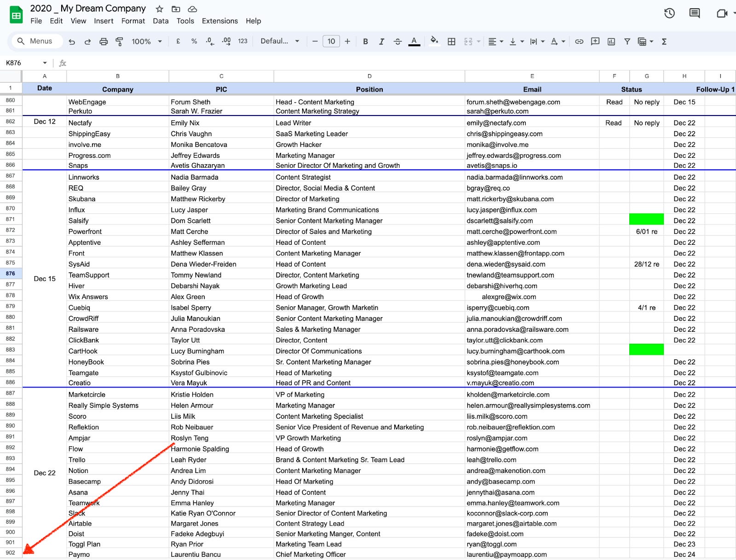Screen dimensions: 736x560
Task: Open text colour picker
Action: tap(414, 41)
